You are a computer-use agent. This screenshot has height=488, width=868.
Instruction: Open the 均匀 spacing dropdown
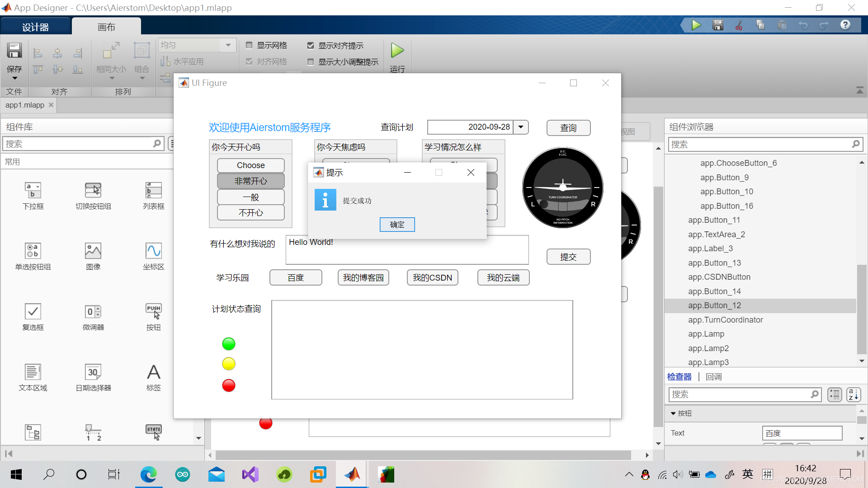(228, 45)
